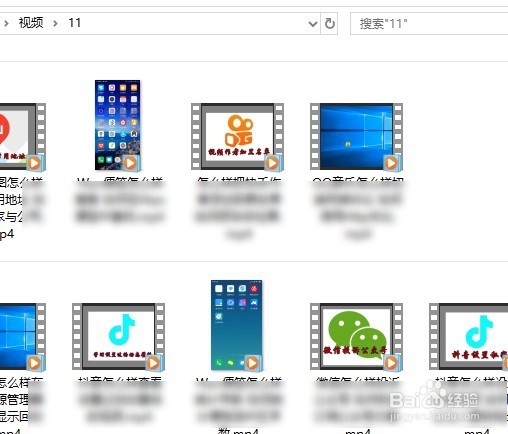Viewport: 508px width, 434px height.
Task: Click the 搜索"11" search field
Action: [x=429, y=24]
